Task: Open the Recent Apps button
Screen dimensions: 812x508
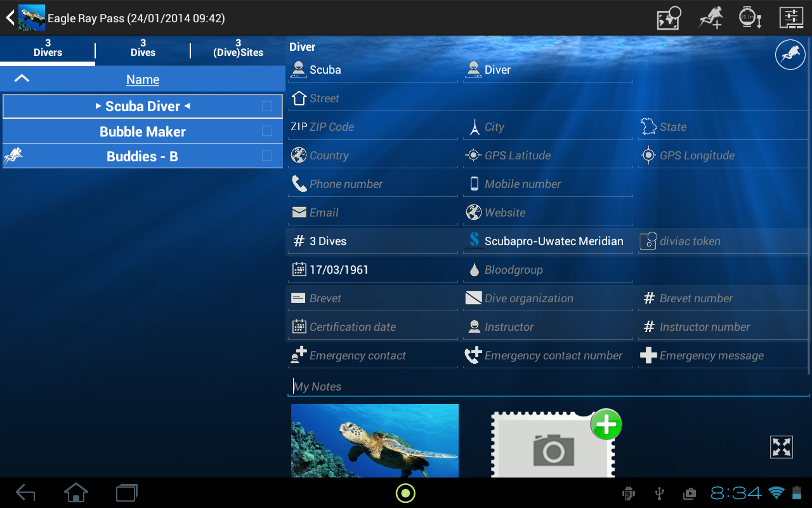Action: click(127, 493)
